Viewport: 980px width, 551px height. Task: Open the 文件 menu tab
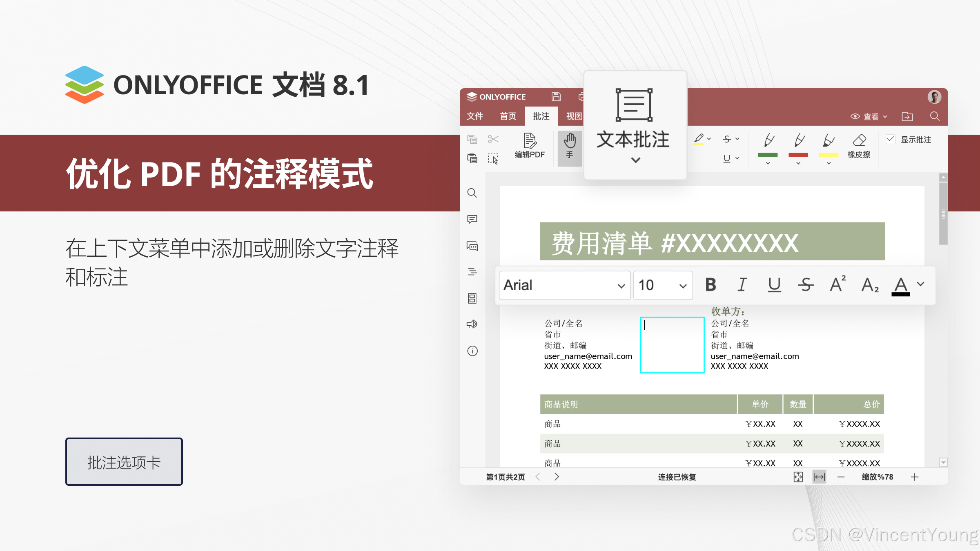475,116
